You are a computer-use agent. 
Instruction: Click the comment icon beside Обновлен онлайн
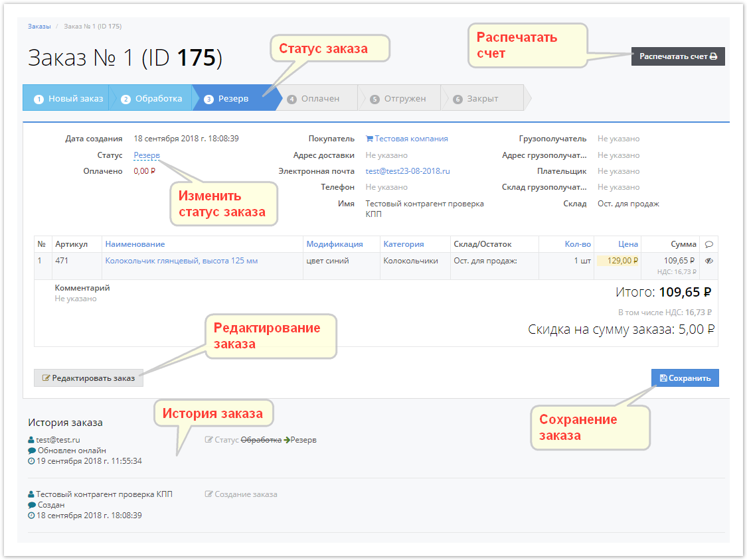click(32, 451)
